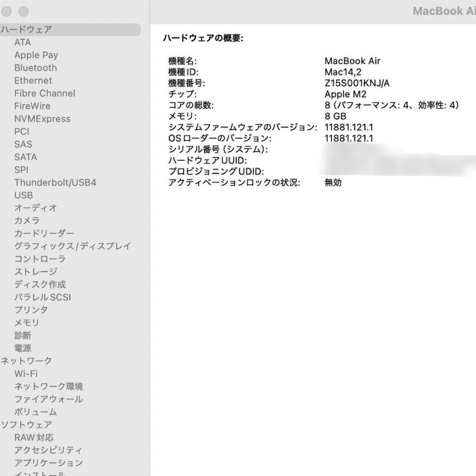The width and height of the screenshot is (476, 476).
Task: Select グラフィックス/ディスプレイ in the sidebar
Action: pyautogui.click(x=73, y=246)
